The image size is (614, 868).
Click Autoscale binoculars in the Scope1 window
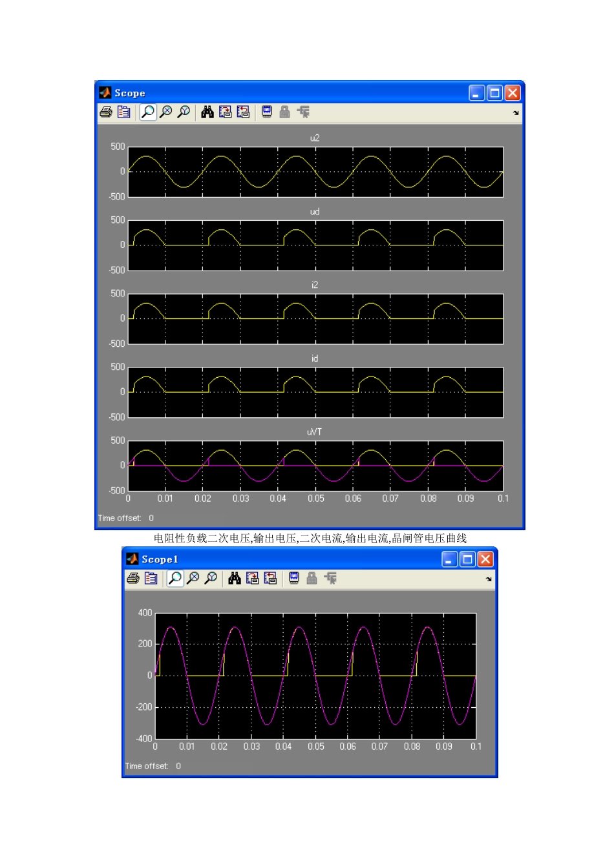(235, 579)
